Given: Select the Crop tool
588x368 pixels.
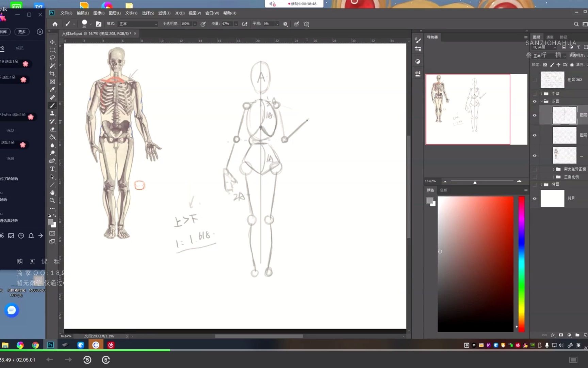Looking at the screenshot, I should (52, 74).
